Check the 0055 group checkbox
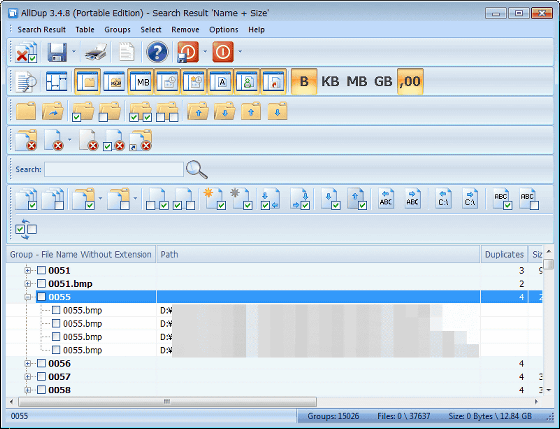Image resolution: width=560 pixels, height=429 pixels. pos(41,297)
